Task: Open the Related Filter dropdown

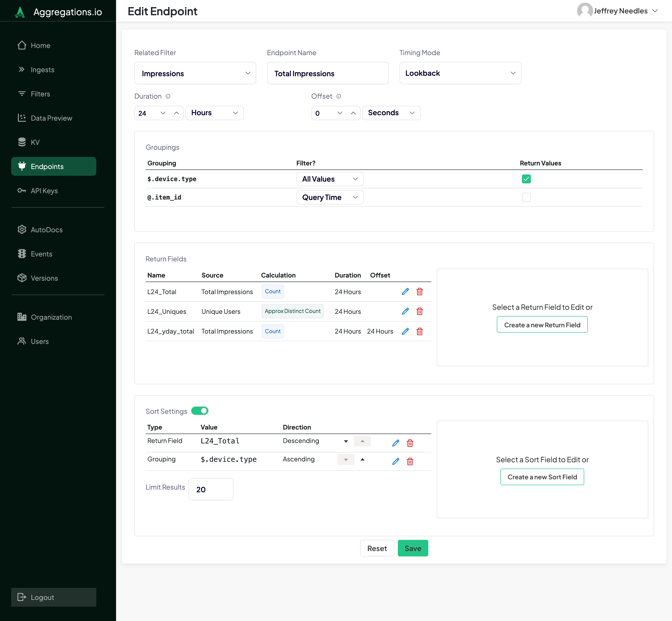Action: click(x=195, y=73)
